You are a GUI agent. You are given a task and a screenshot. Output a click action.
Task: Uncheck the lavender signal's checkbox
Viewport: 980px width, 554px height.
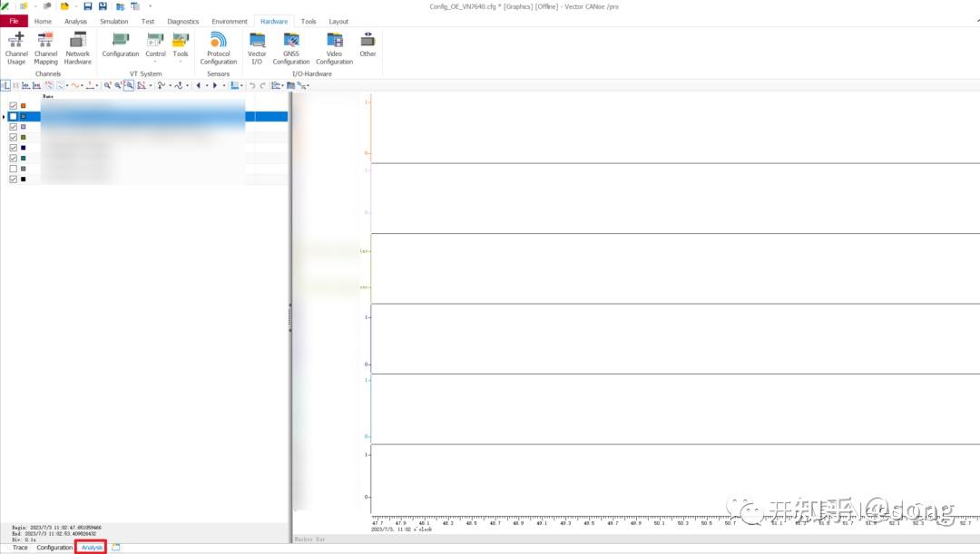pos(13,127)
